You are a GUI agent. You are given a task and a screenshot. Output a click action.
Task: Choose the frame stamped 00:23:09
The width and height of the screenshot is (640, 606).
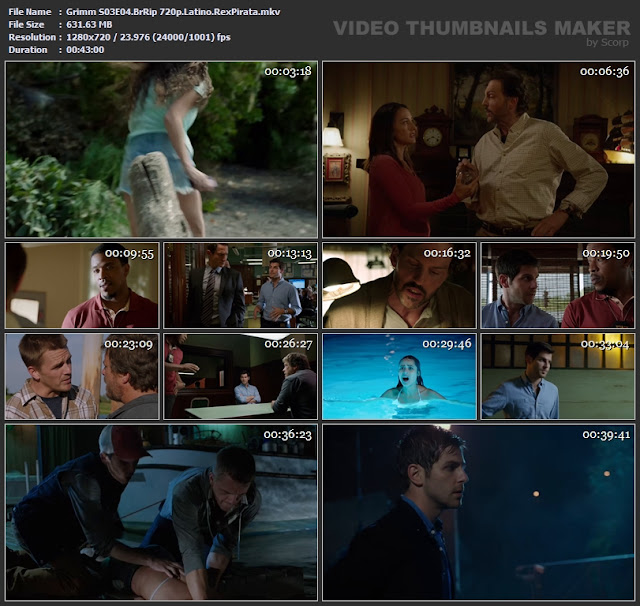(82, 376)
